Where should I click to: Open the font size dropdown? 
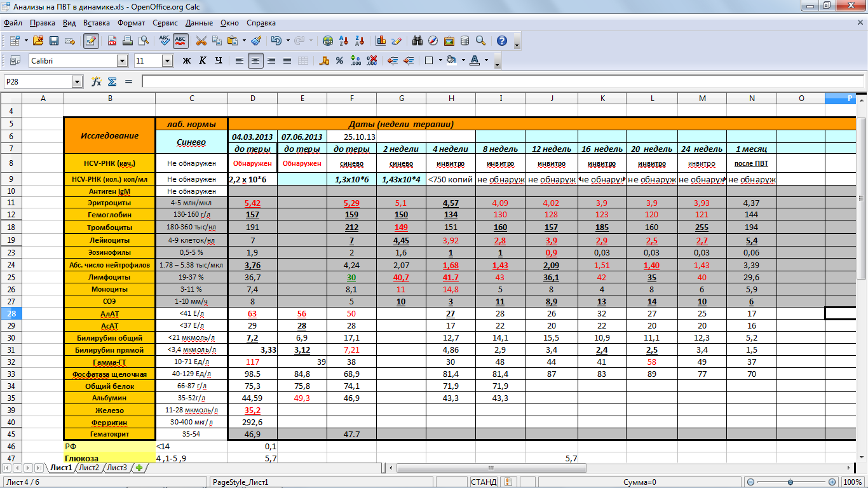click(168, 61)
